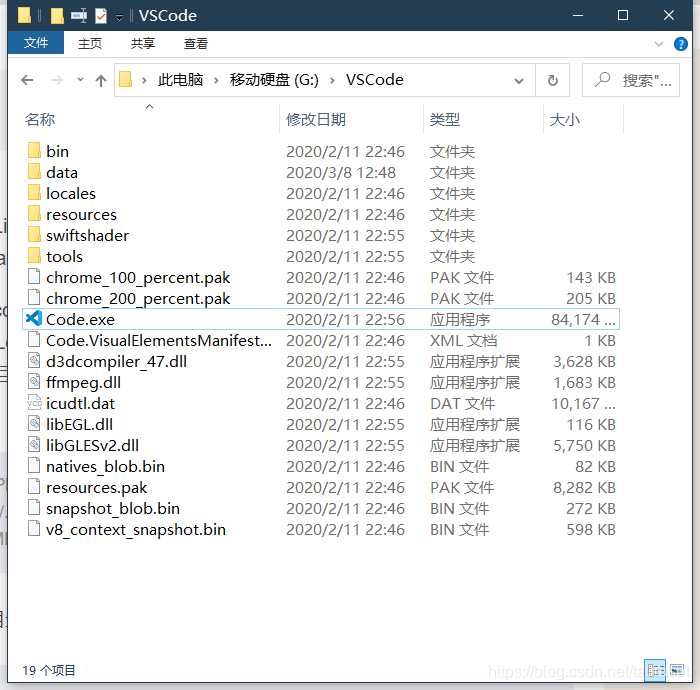Select the snapshot_blob.bin file name
This screenshot has width=700, height=690.
pyautogui.click(x=113, y=508)
